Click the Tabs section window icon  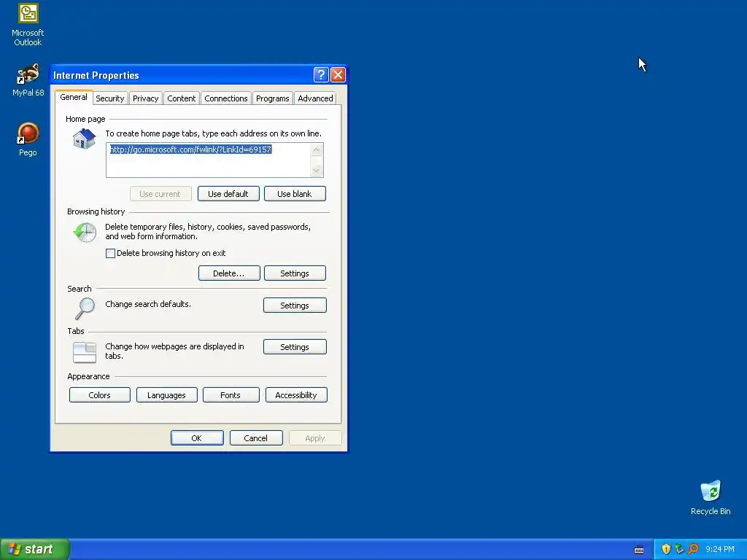85,352
